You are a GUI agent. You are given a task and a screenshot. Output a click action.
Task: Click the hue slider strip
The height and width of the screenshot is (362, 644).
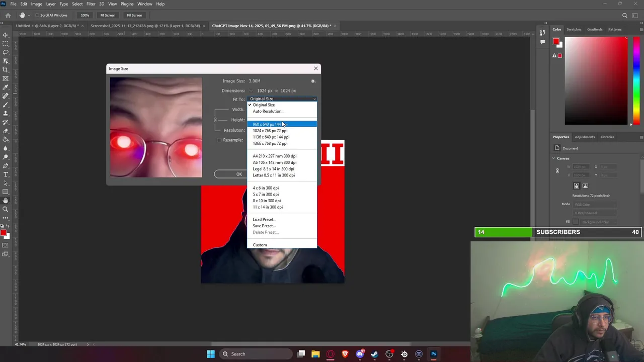point(636,80)
